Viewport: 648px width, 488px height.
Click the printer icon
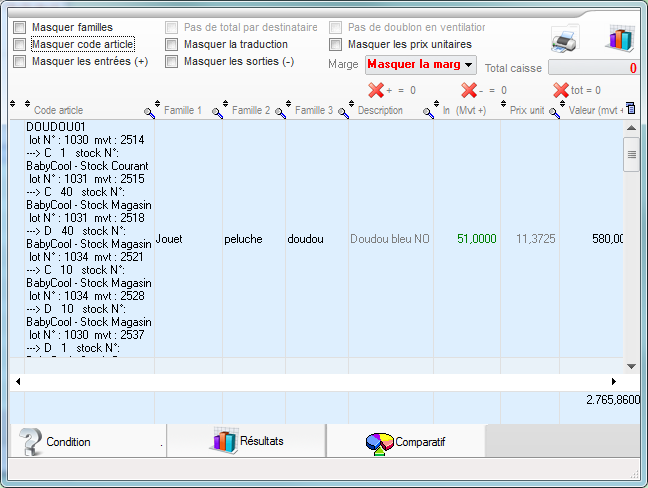[x=564, y=40]
